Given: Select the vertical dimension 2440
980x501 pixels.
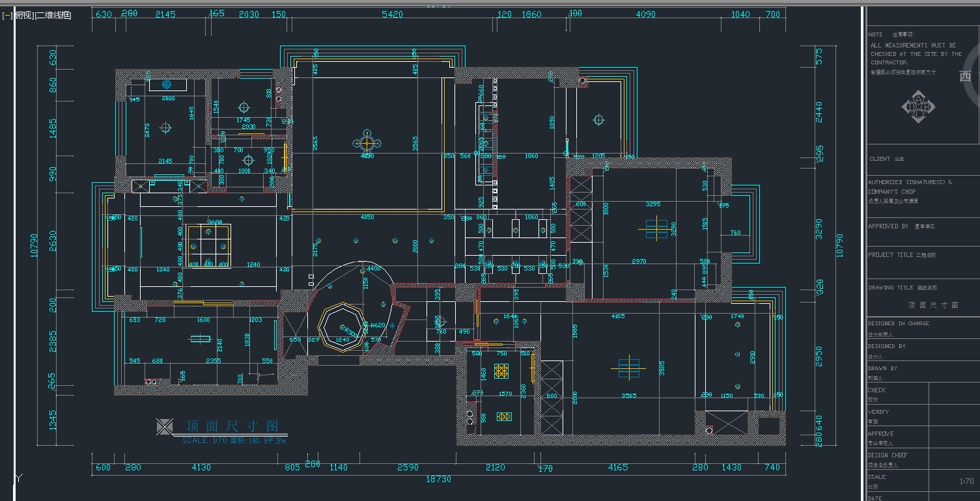Looking at the screenshot, I should 819,112.
